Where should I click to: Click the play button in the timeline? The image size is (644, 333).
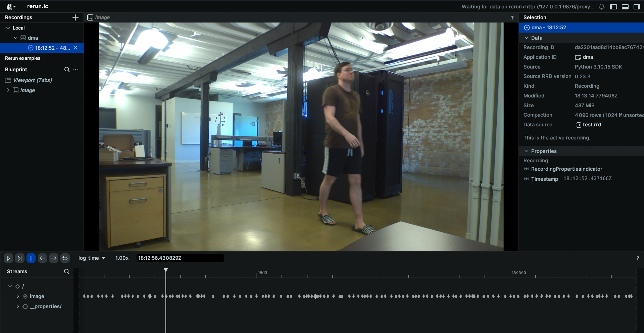(8, 258)
